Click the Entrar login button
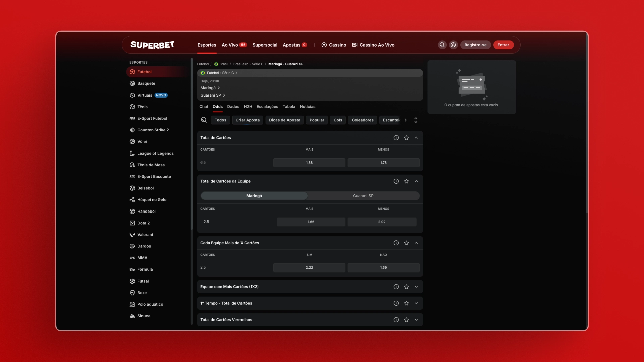The width and height of the screenshot is (644, 362). [503, 45]
